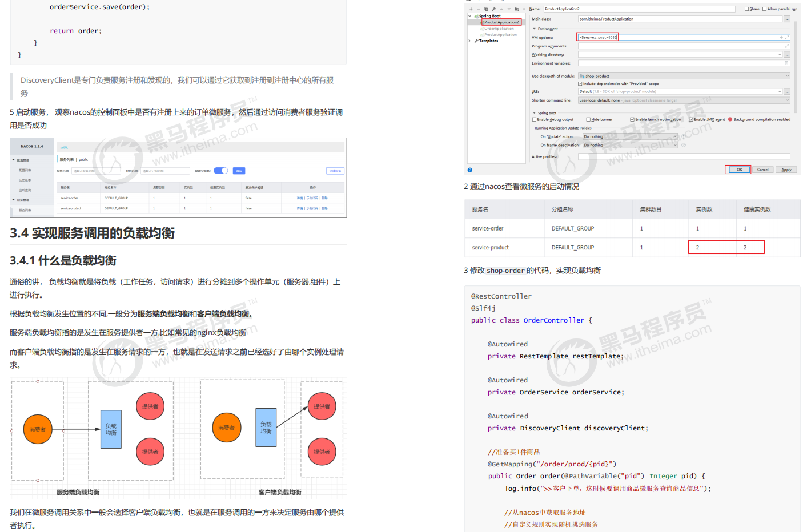Image resolution: width=803 pixels, height=532 pixels.
Task: Open 配置列表 in the Nacos sidebar
Action: [25, 170]
